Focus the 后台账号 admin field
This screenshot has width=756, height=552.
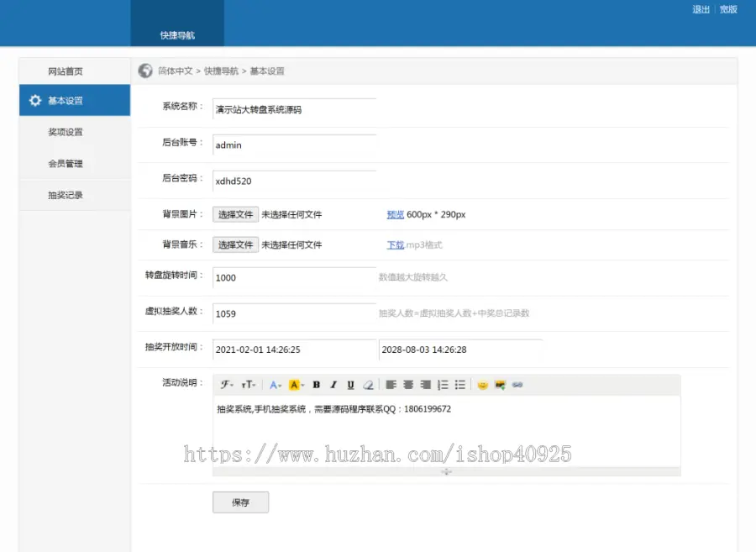tap(294, 145)
